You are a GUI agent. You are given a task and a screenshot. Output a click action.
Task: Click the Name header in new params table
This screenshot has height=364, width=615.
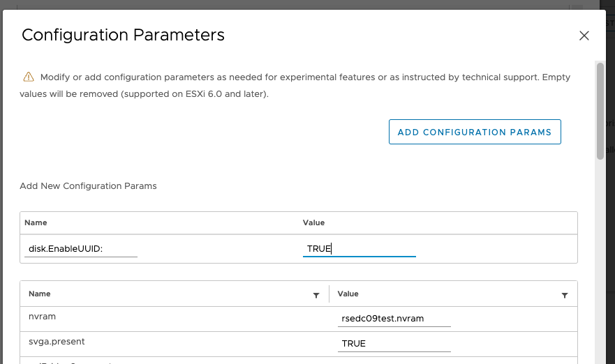[36, 222]
